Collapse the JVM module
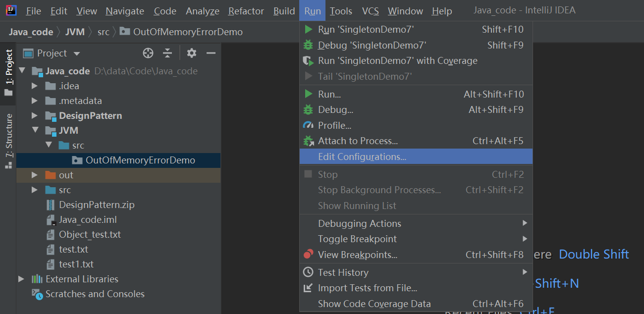644x314 pixels. click(x=35, y=130)
